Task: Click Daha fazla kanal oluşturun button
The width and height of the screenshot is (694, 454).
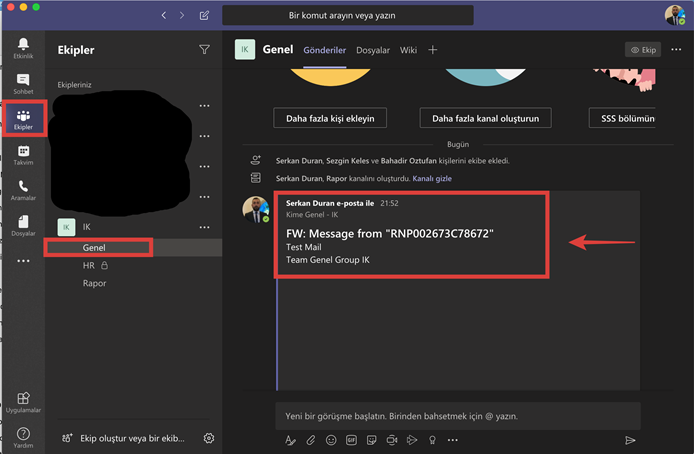Action: 485,118
